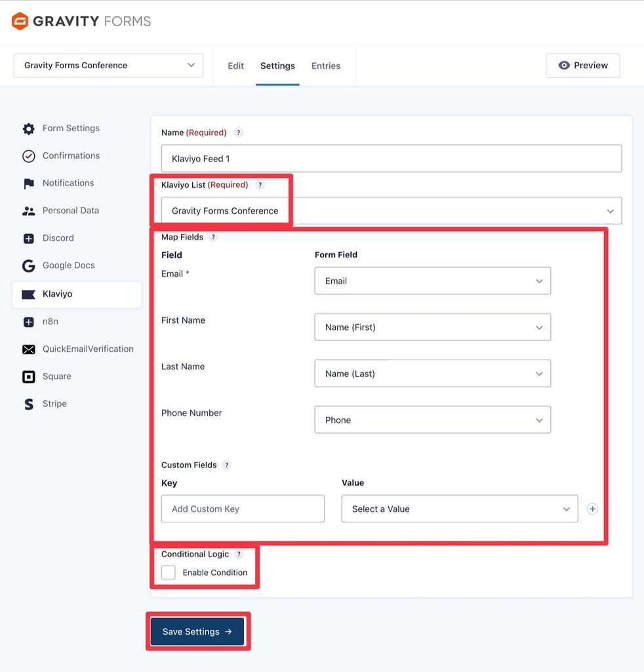
Task: Click the Enable Condition label text
Action: tap(215, 572)
